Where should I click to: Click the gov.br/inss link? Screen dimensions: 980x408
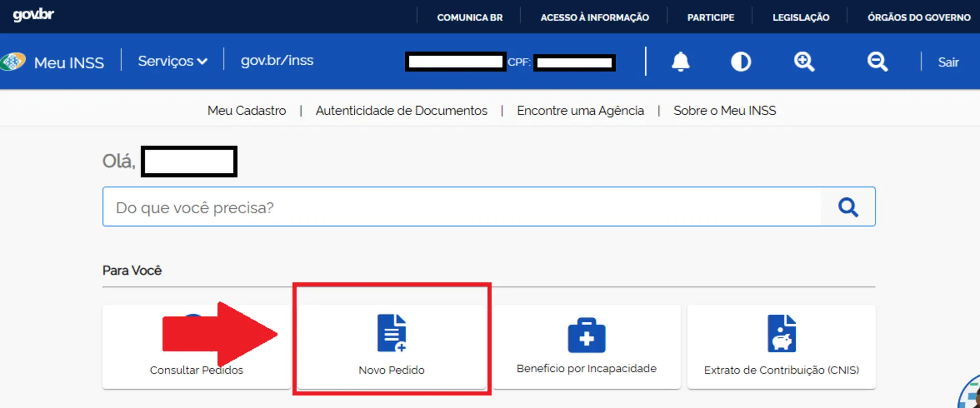tap(277, 61)
